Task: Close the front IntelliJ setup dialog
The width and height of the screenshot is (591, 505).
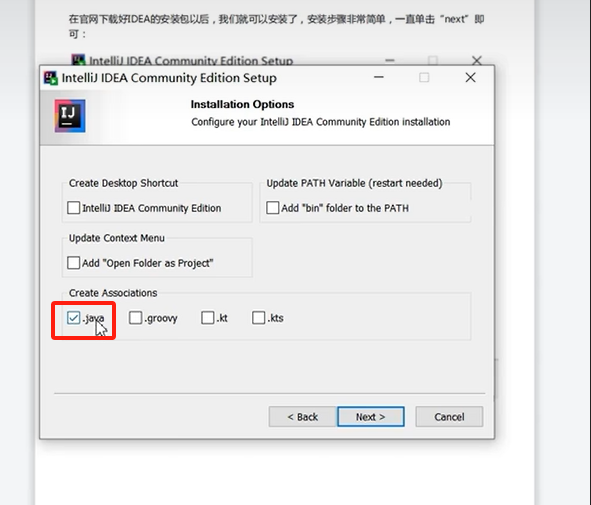Action: (470, 78)
